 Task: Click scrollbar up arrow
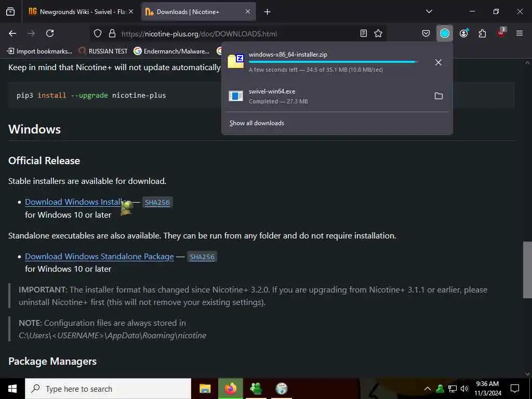[x=527, y=63]
